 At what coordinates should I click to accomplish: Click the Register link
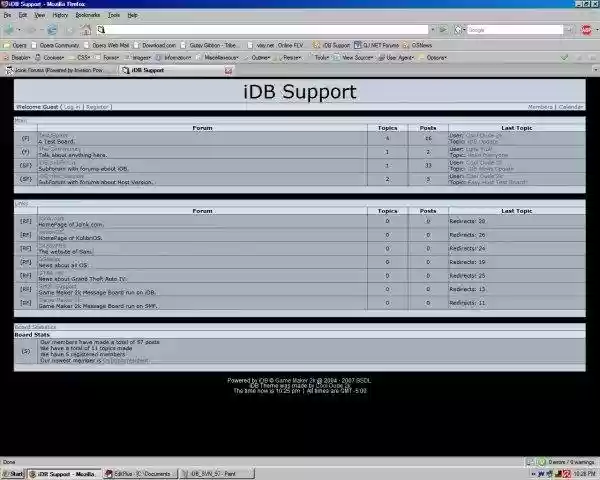[x=98, y=107]
